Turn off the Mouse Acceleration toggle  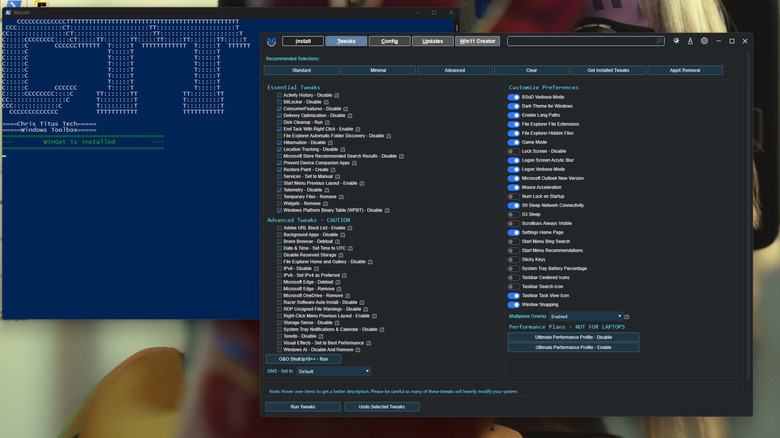514,188
